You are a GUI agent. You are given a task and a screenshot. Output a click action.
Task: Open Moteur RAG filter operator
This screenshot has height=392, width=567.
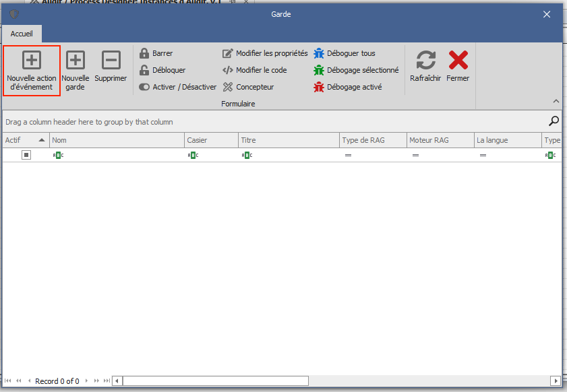pos(416,155)
